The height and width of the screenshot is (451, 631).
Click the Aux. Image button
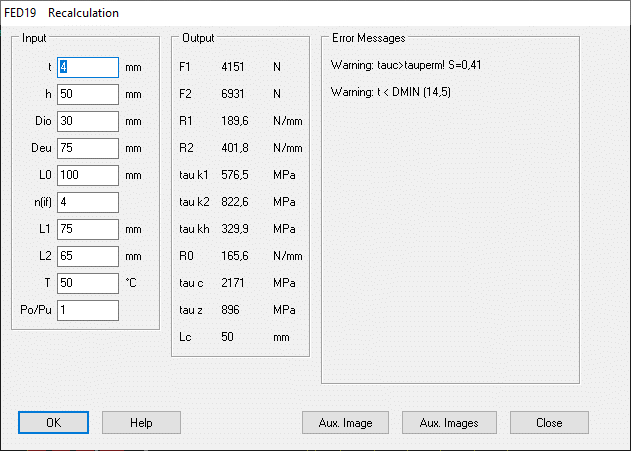click(347, 423)
